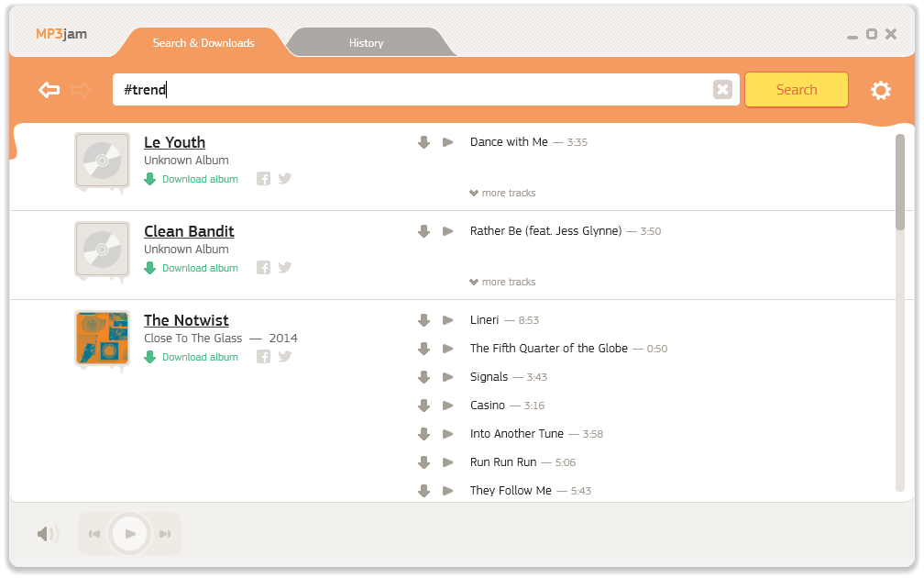This screenshot has width=924, height=578.
Task: Download the track Run Run Run
Action: (423, 462)
